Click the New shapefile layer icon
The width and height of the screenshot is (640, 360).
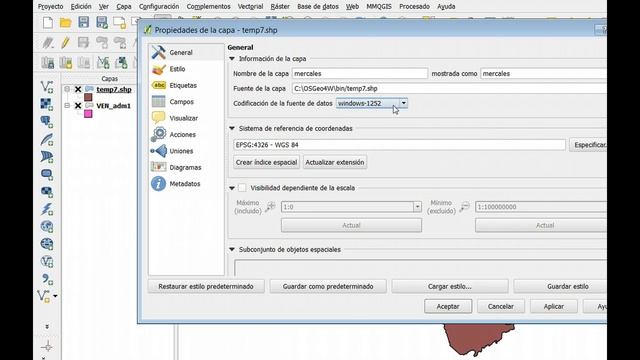44,296
